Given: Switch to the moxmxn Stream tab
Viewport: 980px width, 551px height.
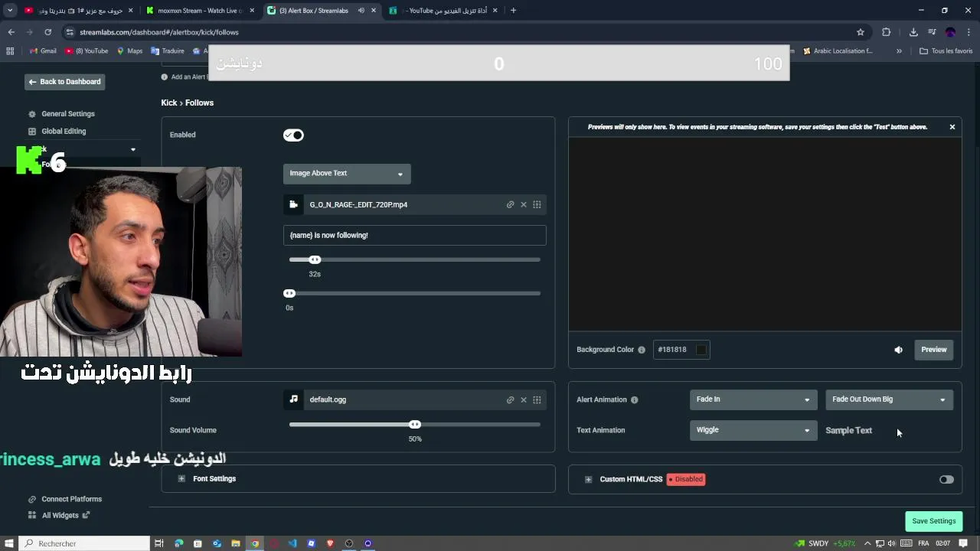Looking at the screenshot, I should [x=201, y=11].
